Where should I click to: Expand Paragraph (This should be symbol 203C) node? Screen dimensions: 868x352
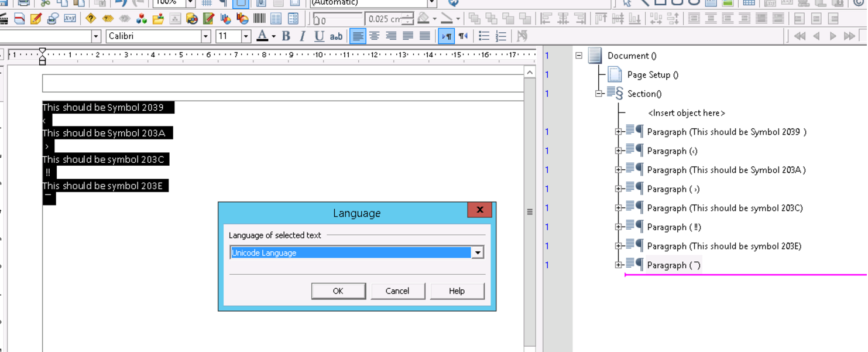pos(619,208)
